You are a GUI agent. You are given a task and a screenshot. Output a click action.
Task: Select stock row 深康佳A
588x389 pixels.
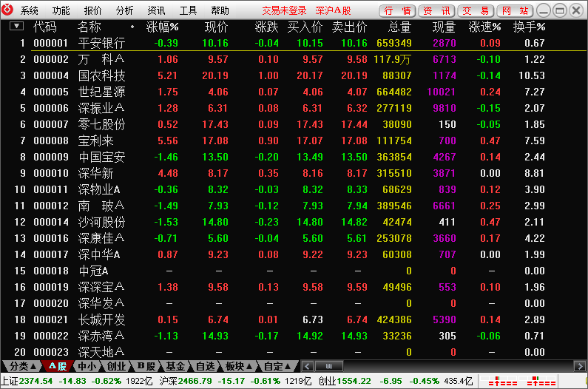tap(294, 238)
